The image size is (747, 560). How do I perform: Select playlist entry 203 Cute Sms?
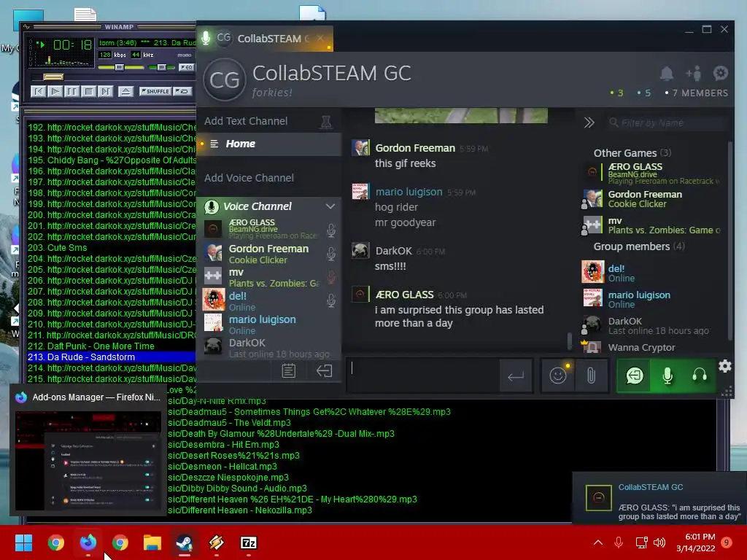coord(111,248)
